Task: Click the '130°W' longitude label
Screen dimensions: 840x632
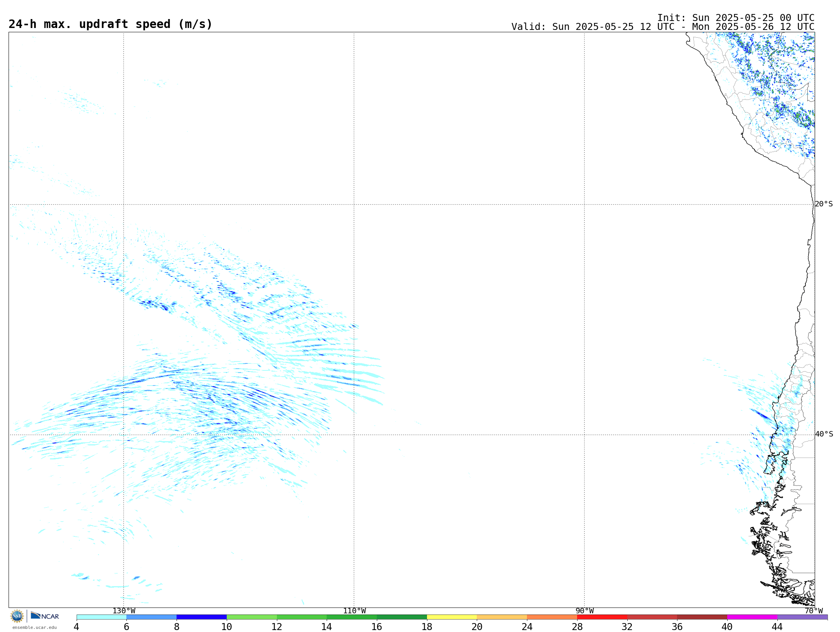Action: (x=124, y=611)
